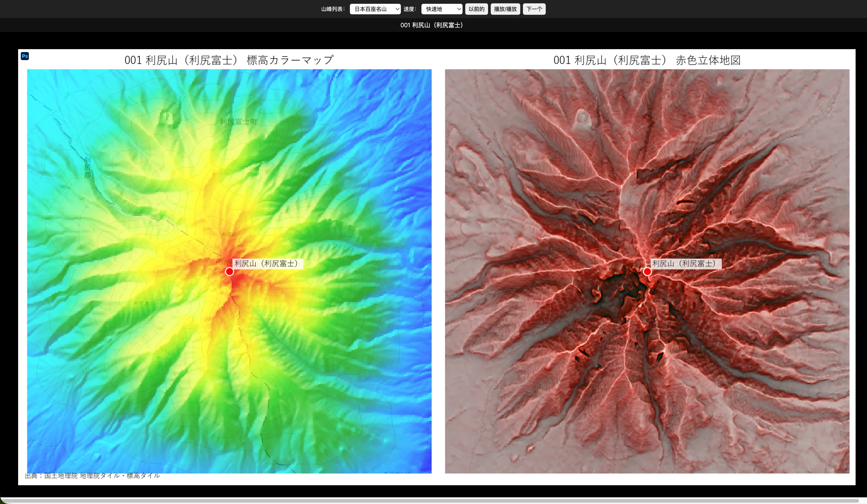The image size is (867, 504).
Task: Click the 利尻富士町 town label on map
Action: 238,122
